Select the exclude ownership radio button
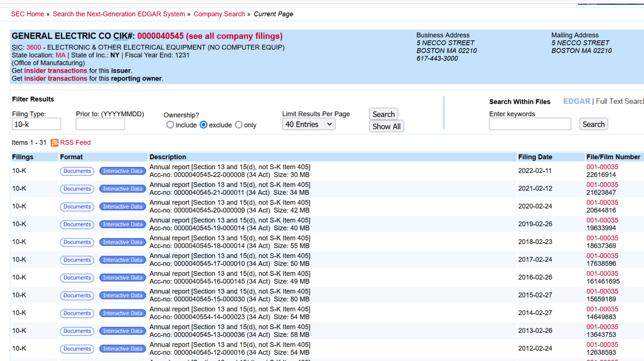The width and height of the screenshot is (644, 361). (x=203, y=124)
